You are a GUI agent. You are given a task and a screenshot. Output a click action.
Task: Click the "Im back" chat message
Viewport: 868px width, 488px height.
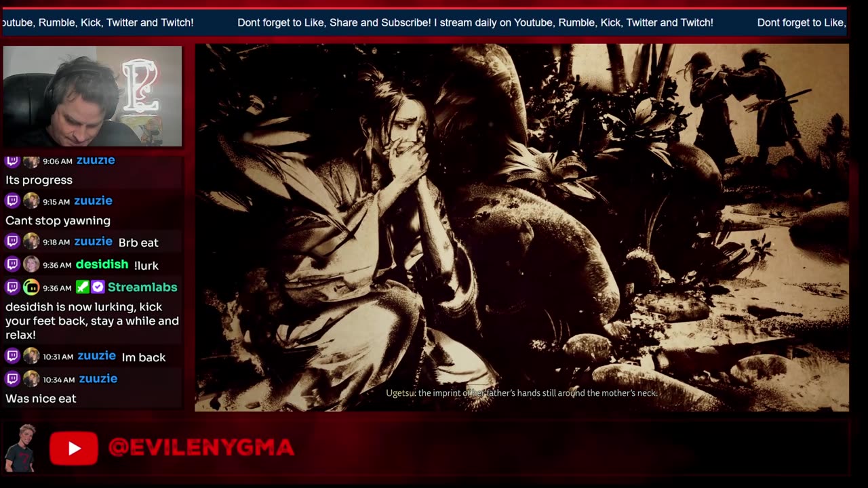click(143, 357)
